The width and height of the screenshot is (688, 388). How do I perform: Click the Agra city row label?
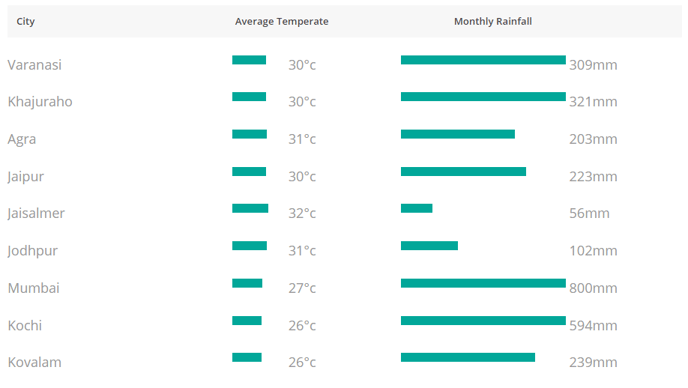coord(22,139)
